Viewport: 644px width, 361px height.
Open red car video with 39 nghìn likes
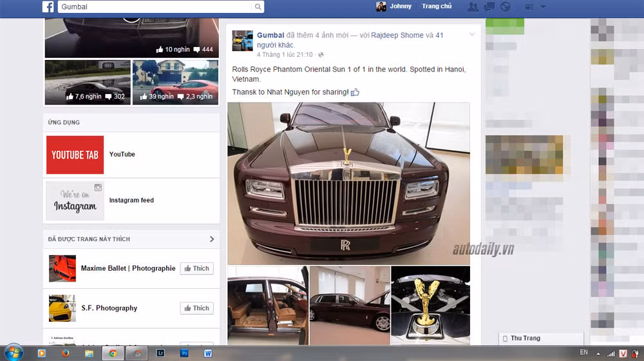coord(175,83)
